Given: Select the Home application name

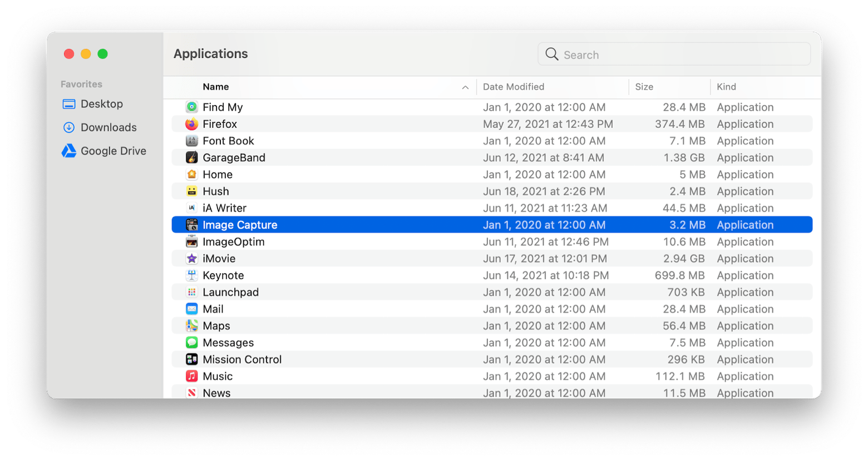Looking at the screenshot, I should click(218, 174).
